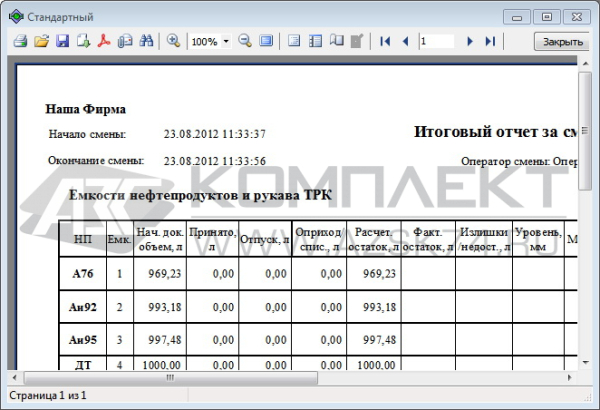Image resolution: width=600 pixels, height=410 pixels.
Task: Click heading 'Емкости нефтепродуктов и рукава ТРК'
Action: [200, 195]
